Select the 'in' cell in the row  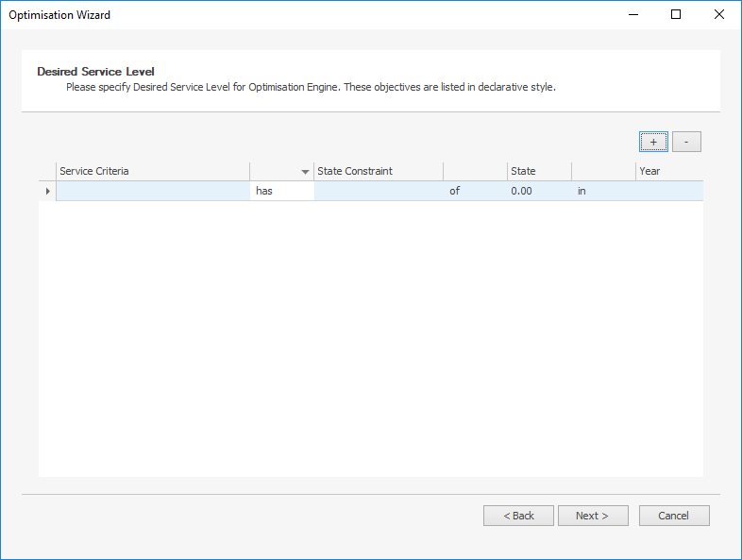point(603,192)
